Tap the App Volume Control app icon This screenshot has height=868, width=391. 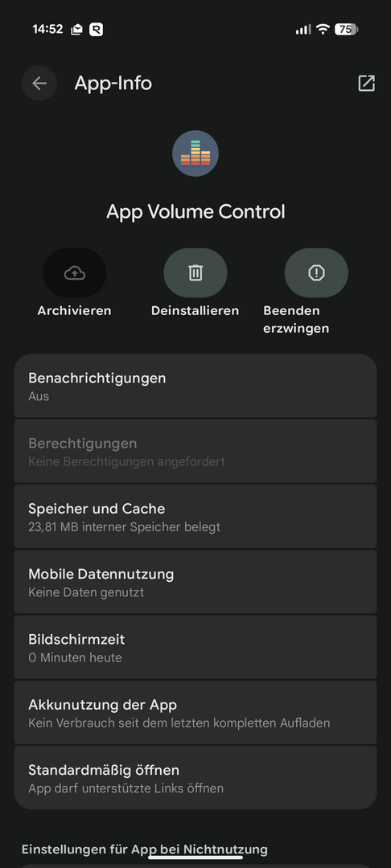click(195, 154)
